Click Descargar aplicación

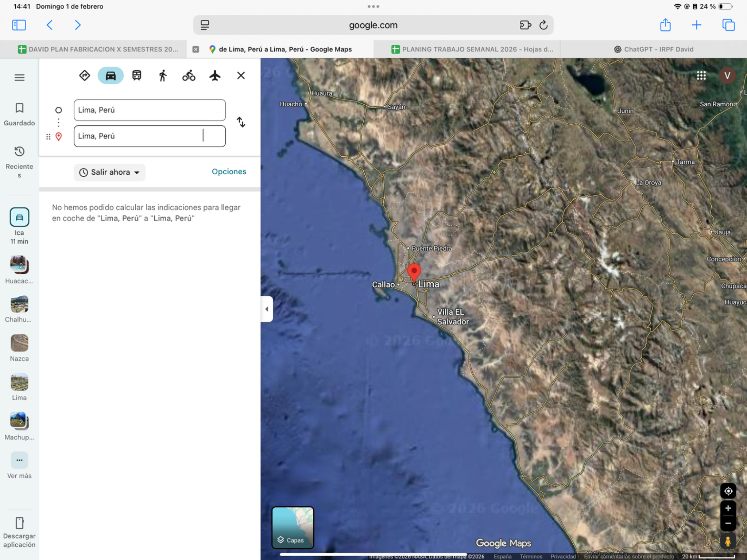[x=19, y=533]
